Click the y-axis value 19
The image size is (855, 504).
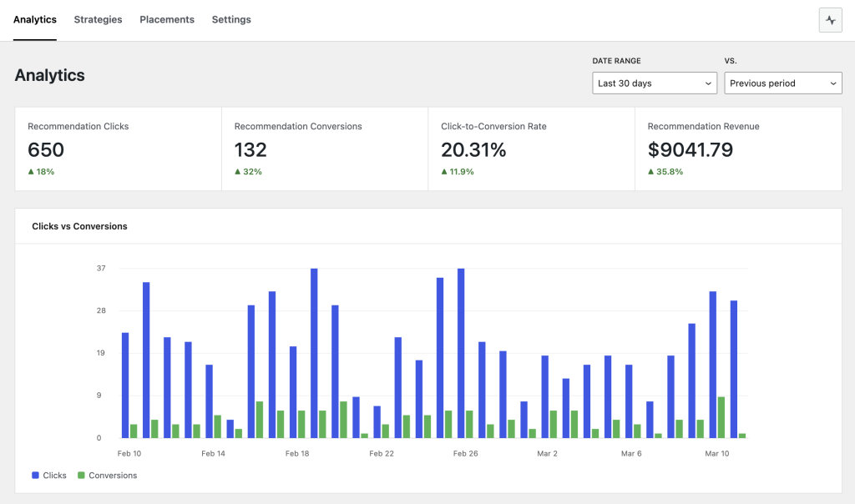tap(101, 353)
